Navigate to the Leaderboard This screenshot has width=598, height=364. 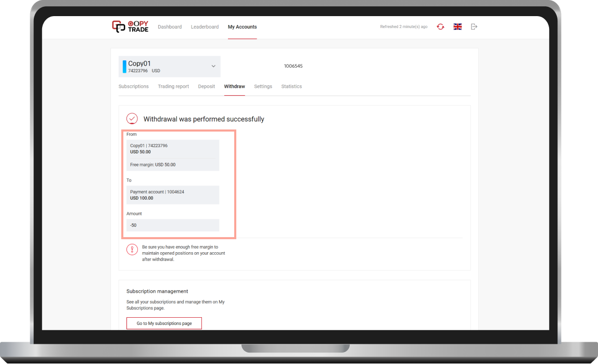tap(205, 27)
